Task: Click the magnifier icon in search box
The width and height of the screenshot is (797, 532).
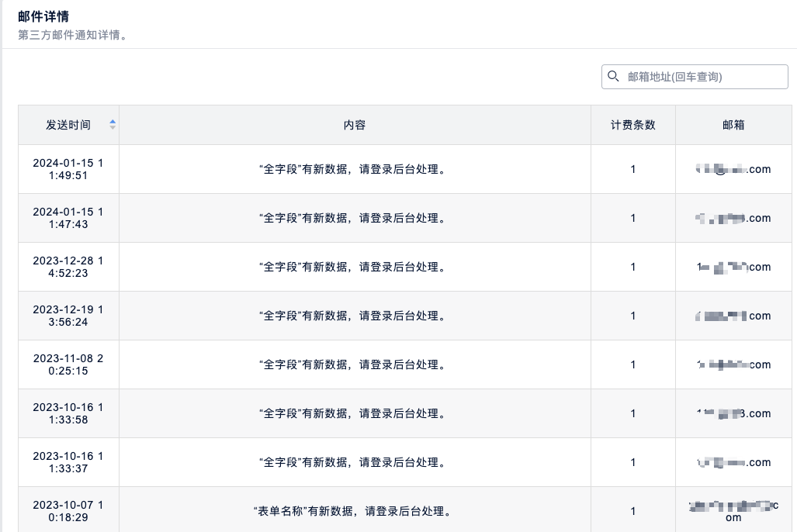Action: 613,76
